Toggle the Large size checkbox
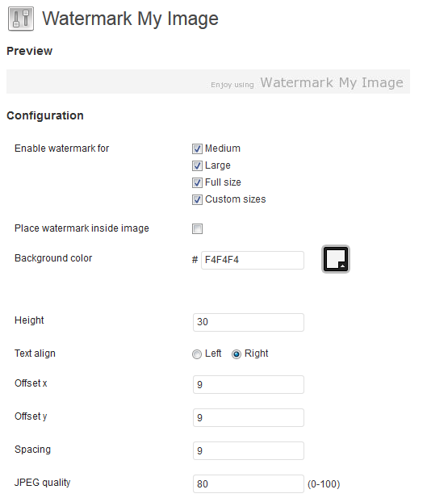The height and width of the screenshot is (502, 448). pyautogui.click(x=197, y=165)
